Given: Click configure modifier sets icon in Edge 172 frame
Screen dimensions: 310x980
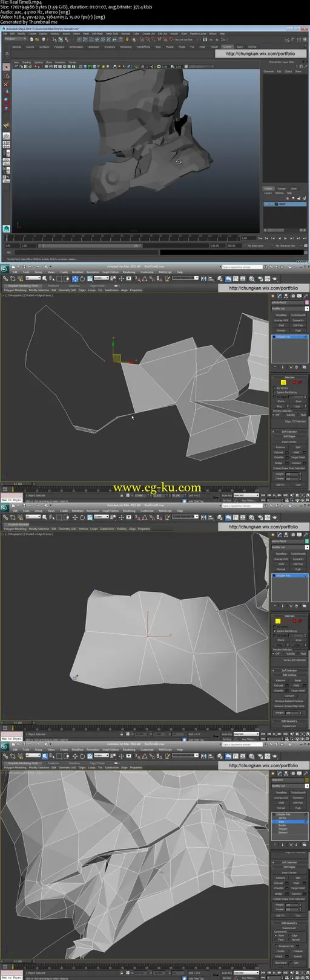Looking at the screenshot, I should point(305,367).
